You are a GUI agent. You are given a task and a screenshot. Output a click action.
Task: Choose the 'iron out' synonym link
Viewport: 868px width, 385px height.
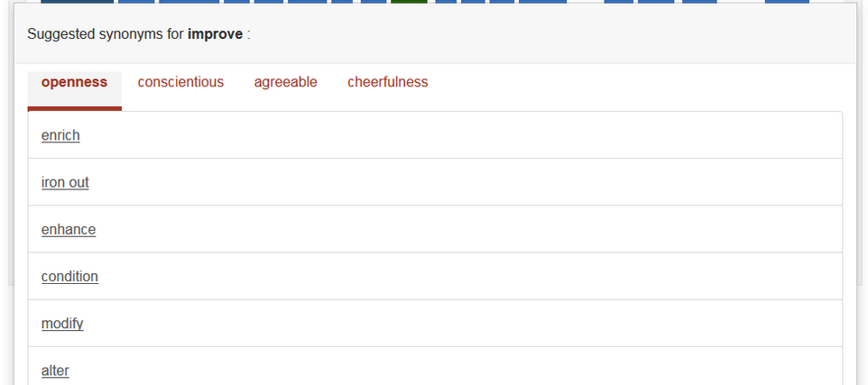[65, 182]
